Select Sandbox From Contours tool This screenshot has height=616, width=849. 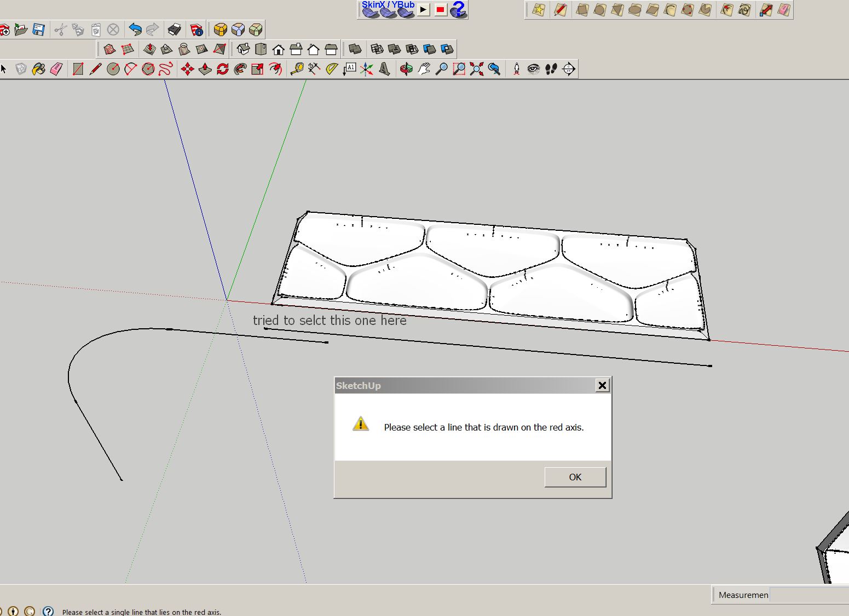tap(109, 49)
